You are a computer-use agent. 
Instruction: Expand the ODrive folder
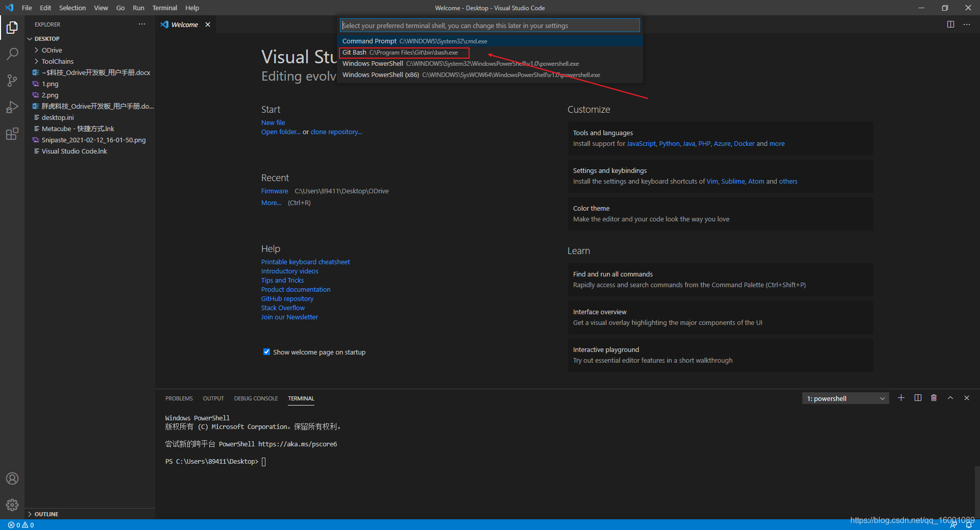[x=52, y=50]
